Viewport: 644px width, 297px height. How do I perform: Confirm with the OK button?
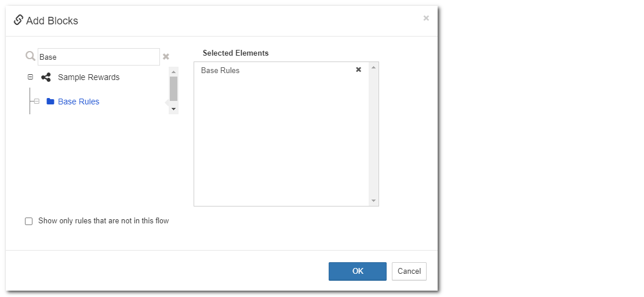357,271
